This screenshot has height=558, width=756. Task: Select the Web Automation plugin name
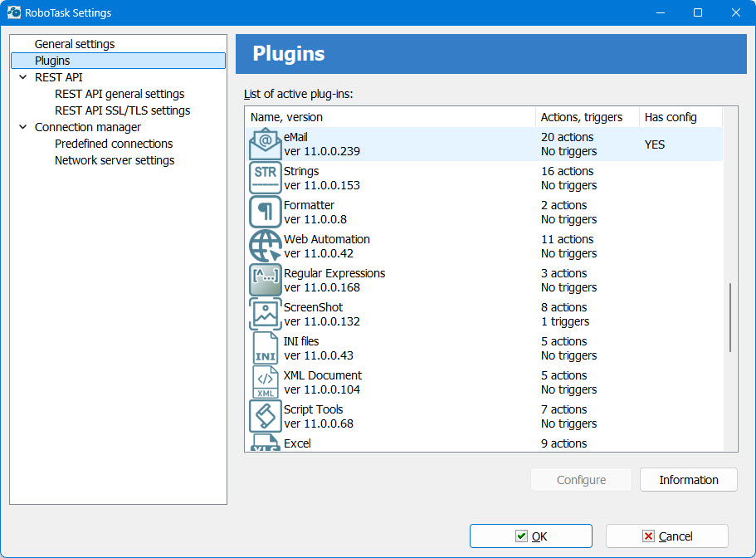tap(327, 239)
